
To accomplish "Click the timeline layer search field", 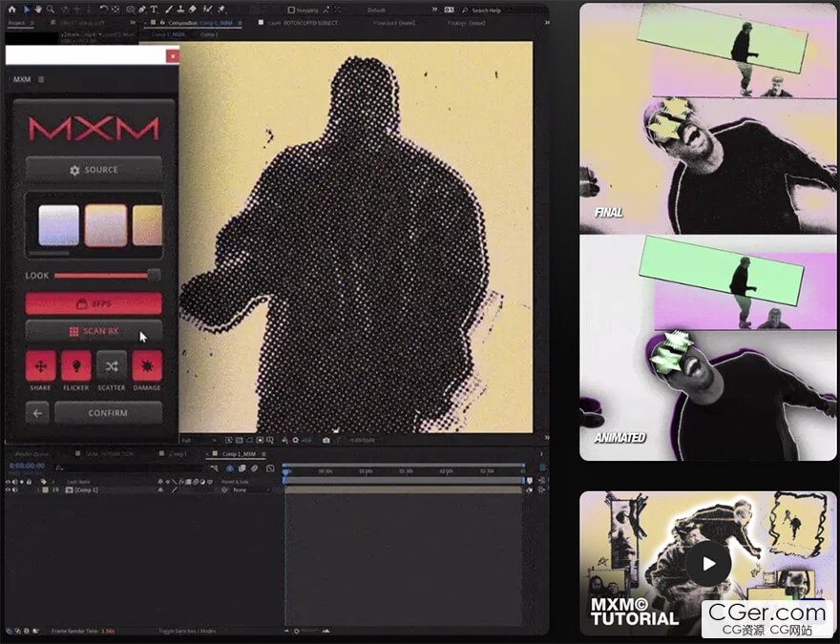I will pos(129,467).
